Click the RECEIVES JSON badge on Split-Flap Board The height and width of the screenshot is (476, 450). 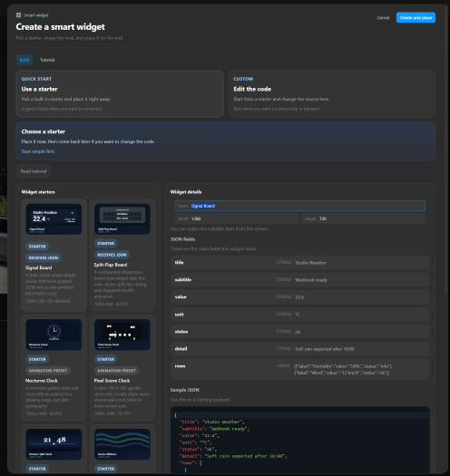click(x=112, y=255)
